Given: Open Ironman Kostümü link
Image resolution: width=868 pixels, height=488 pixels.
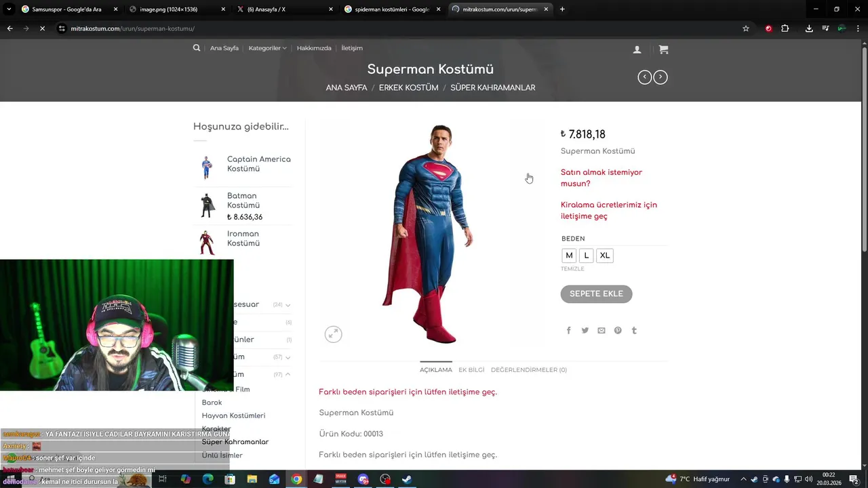Looking at the screenshot, I should [x=243, y=239].
